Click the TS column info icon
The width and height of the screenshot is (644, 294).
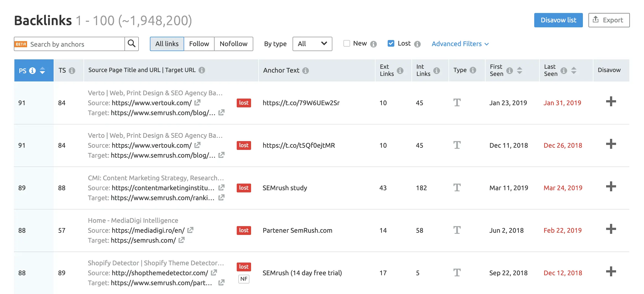click(x=72, y=71)
